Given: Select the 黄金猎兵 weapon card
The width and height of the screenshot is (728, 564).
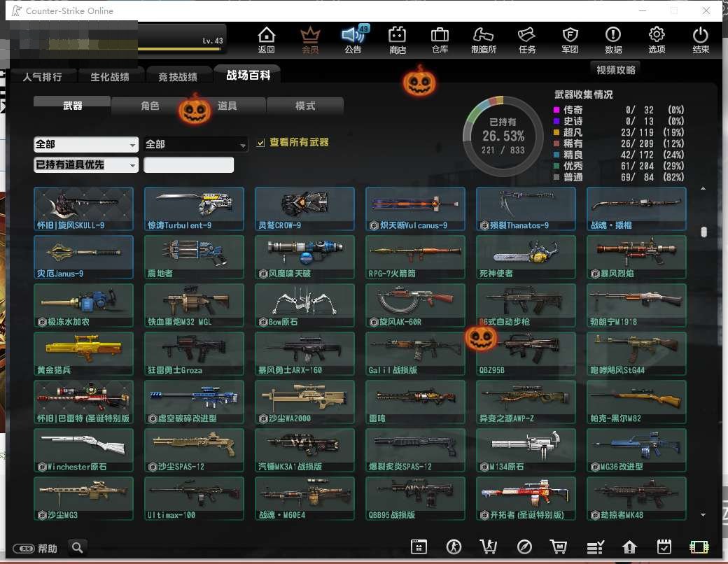Looking at the screenshot, I should point(83,353).
